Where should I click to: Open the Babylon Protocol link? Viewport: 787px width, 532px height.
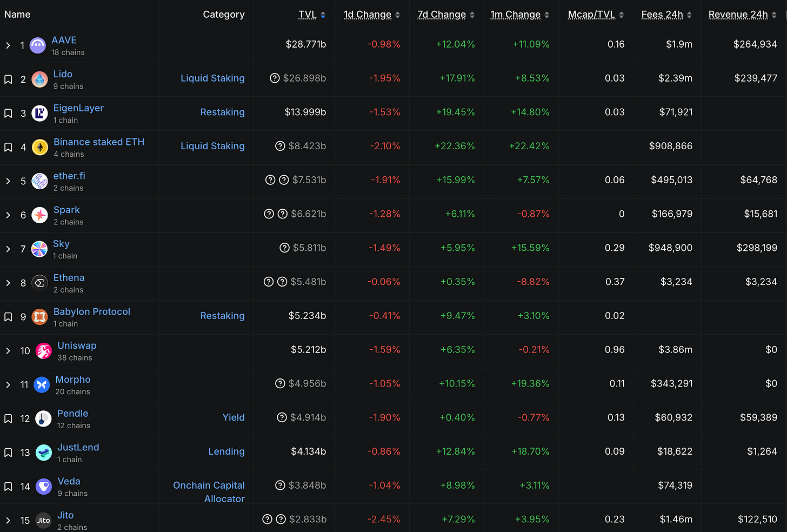click(x=92, y=311)
